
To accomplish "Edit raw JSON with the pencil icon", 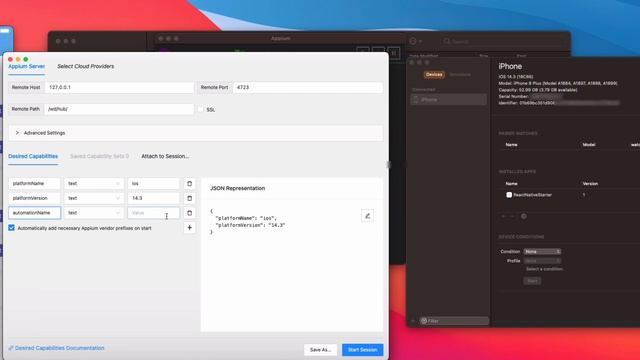I will coord(367,216).
